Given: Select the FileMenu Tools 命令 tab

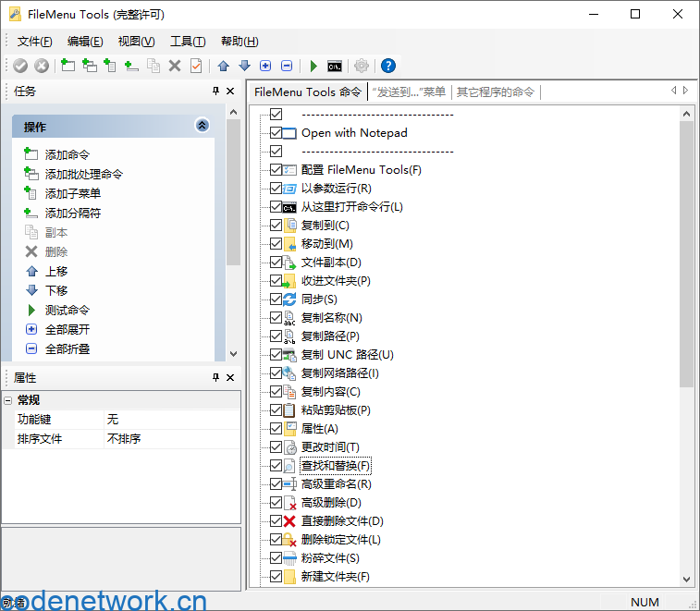Looking at the screenshot, I should (x=308, y=92).
